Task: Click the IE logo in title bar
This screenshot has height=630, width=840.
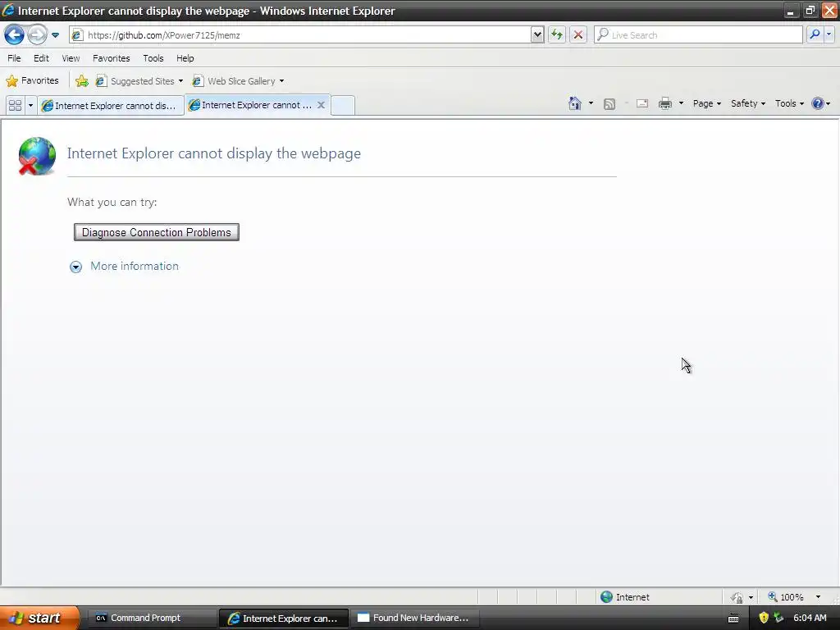Action: pyautogui.click(x=8, y=10)
